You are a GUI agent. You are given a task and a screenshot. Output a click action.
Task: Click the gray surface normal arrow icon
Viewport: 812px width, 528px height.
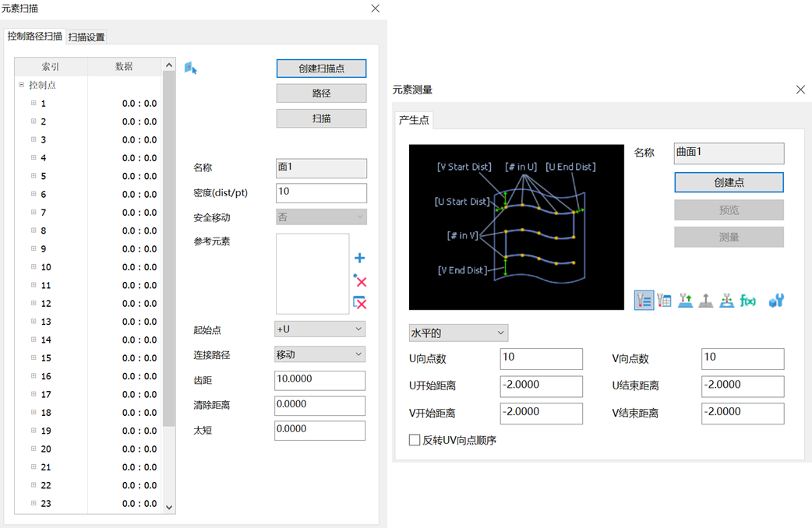point(706,300)
